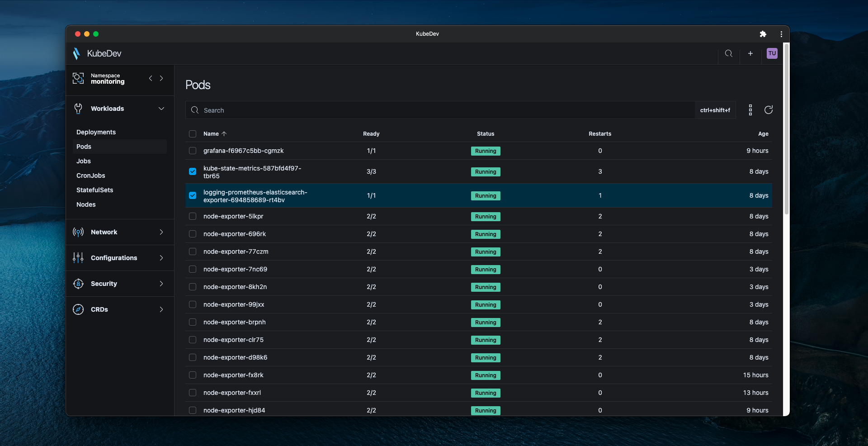
Task: Sort by the Ready column header
Action: coord(371,134)
